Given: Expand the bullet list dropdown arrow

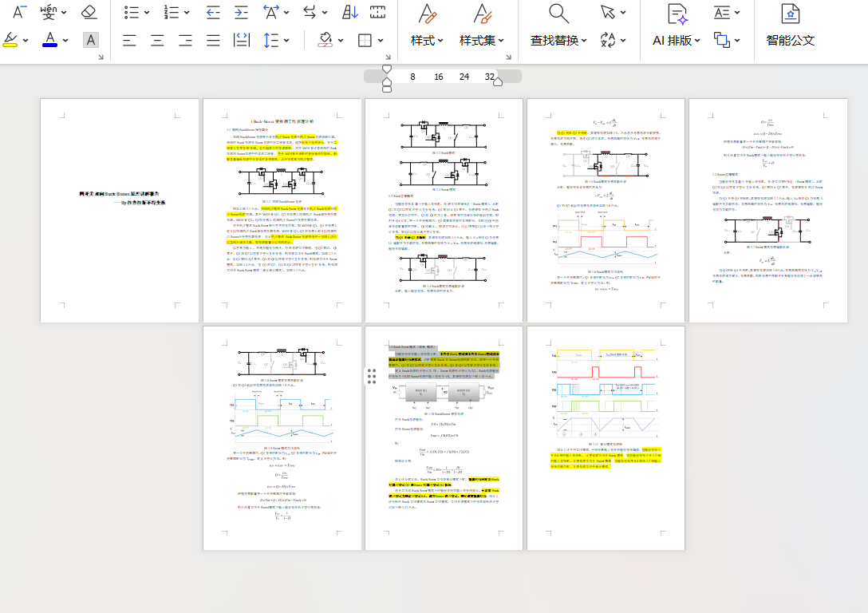Looking at the screenshot, I should pos(148,13).
